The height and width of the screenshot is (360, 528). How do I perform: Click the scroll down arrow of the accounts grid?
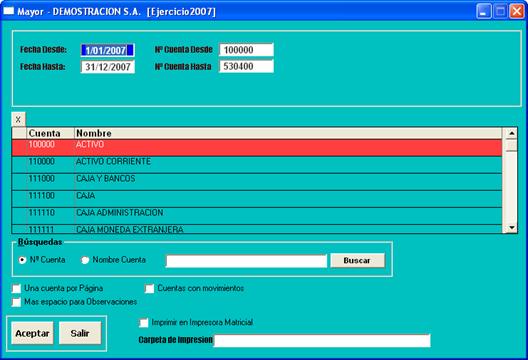click(x=512, y=228)
